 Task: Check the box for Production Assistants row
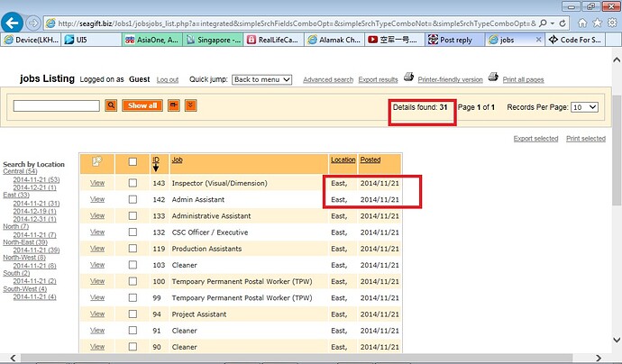click(x=133, y=248)
